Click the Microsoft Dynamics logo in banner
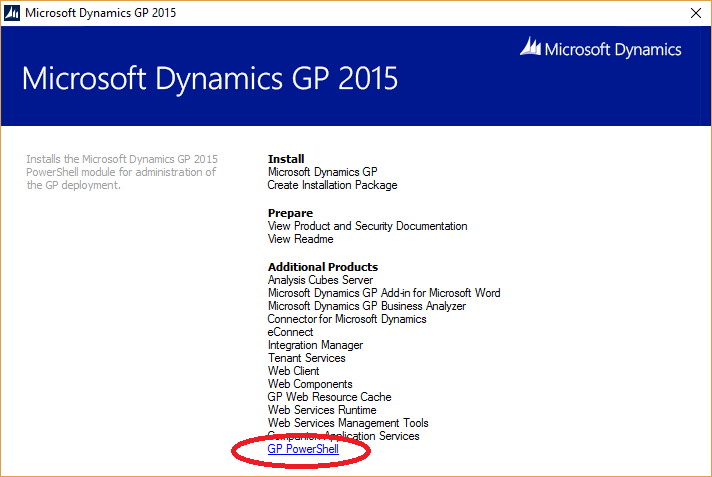The height and width of the screenshot is (477, 712). pos(600,48)
